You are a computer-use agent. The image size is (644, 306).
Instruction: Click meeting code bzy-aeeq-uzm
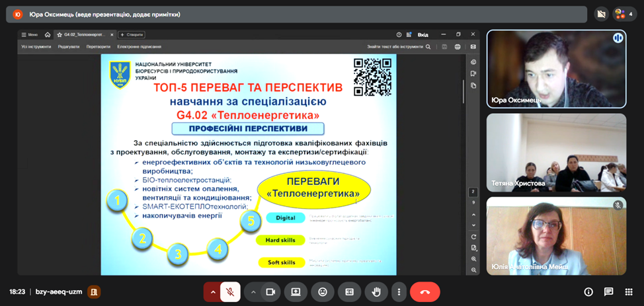[x=59, y=292]
